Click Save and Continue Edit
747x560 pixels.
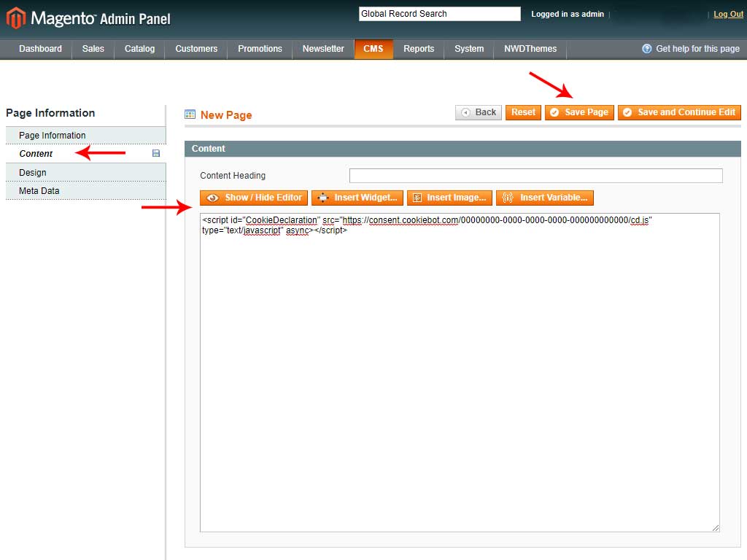[x=679, y=112]
